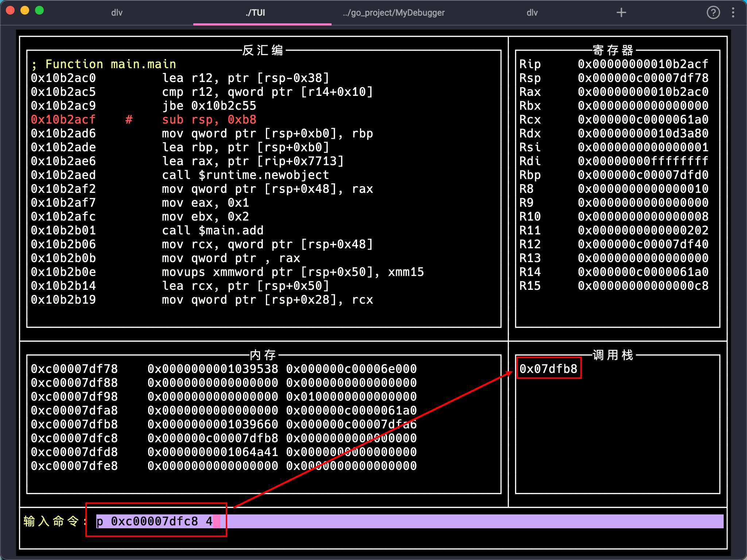Click the # breakpoint marker at 0x10b2acf
This screenshot has width=747, height=560.
pyautogui.click(x=129, y=120)
